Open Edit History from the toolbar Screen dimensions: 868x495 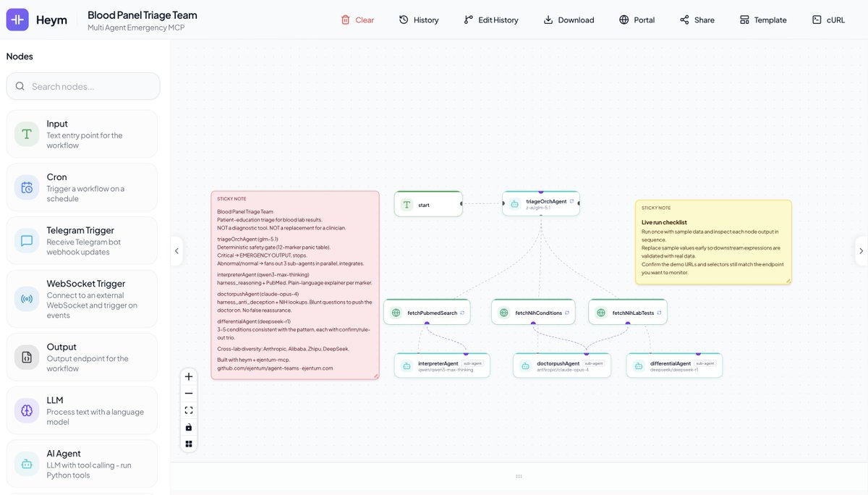(x=491, y=20)
